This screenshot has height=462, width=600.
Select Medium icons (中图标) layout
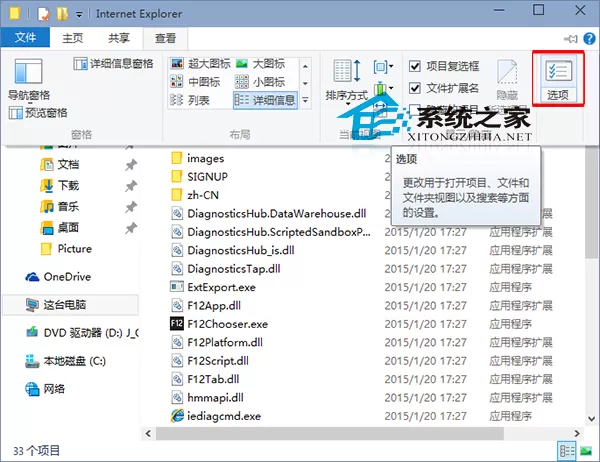[x=195, y=82]
